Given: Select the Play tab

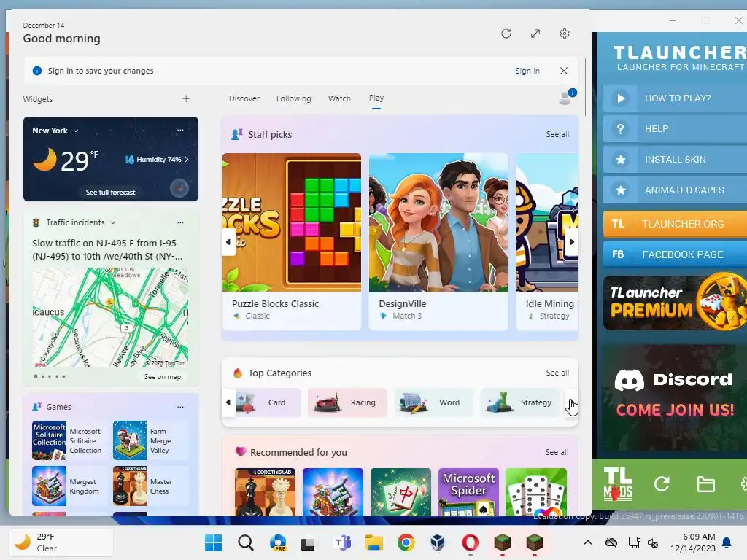Looking at the screenshot, I should (x=376, y=98).
